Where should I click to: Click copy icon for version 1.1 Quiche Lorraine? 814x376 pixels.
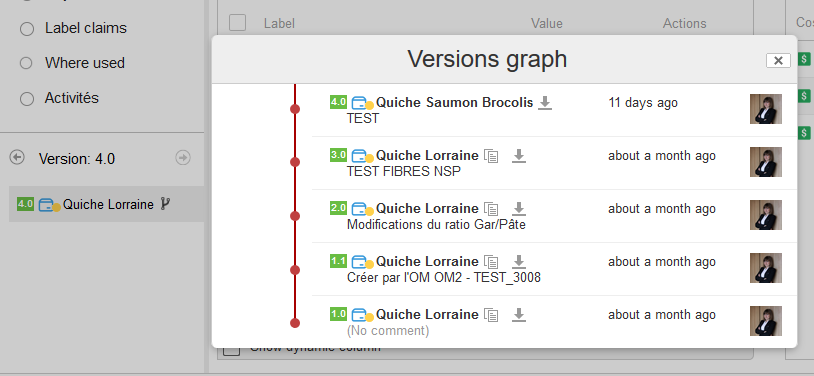point(491,262)
